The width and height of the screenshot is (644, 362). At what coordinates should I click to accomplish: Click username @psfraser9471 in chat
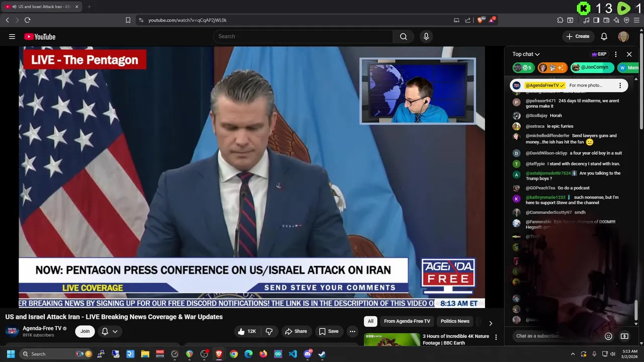540,101
